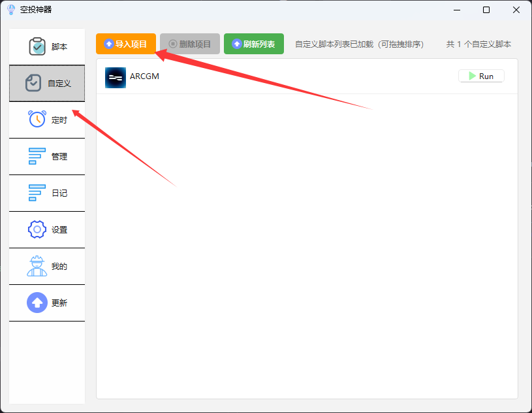Open the 日记 log icon in sidebar
Screen dimensions: 532x413
pyautogui.click(x=37, y=193)
